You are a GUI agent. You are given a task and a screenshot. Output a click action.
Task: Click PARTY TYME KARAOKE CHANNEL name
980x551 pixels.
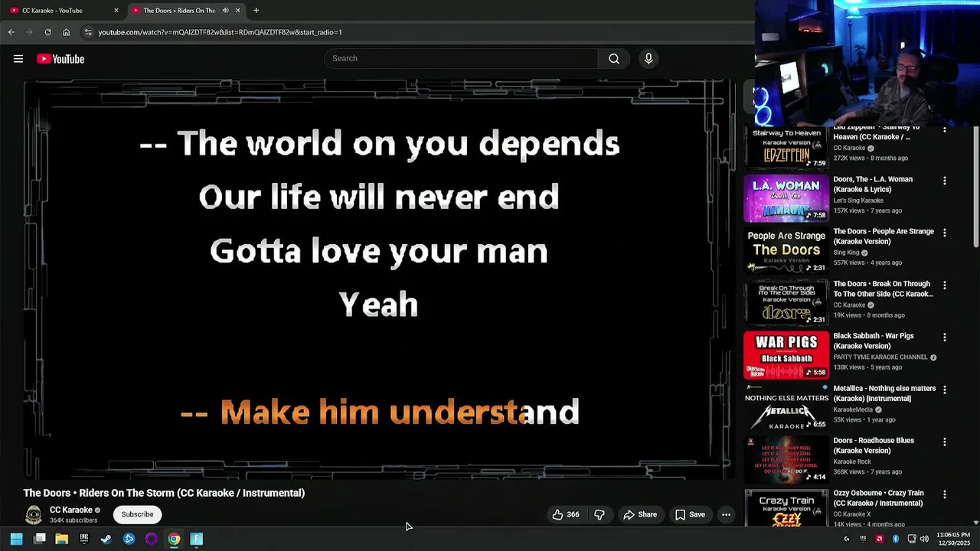[880, 357]
